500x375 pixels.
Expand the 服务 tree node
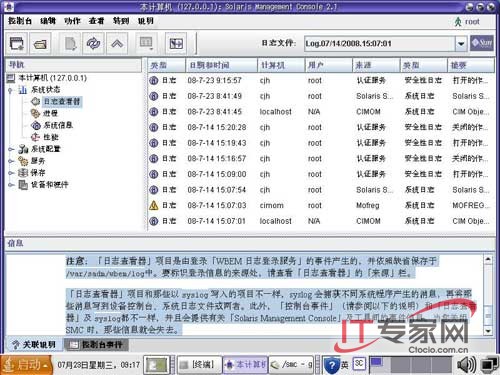(x=11, y=161)
